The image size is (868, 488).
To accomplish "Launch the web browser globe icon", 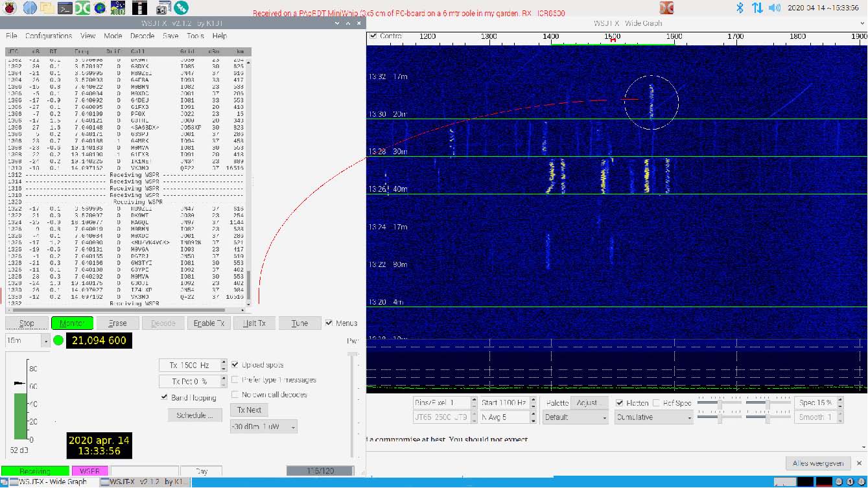I will click(30, 8).
